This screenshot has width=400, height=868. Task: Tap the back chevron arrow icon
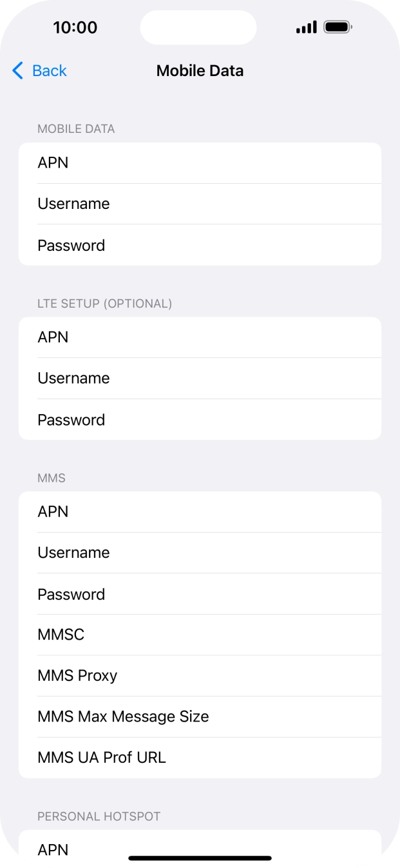[x=17, y=71]
